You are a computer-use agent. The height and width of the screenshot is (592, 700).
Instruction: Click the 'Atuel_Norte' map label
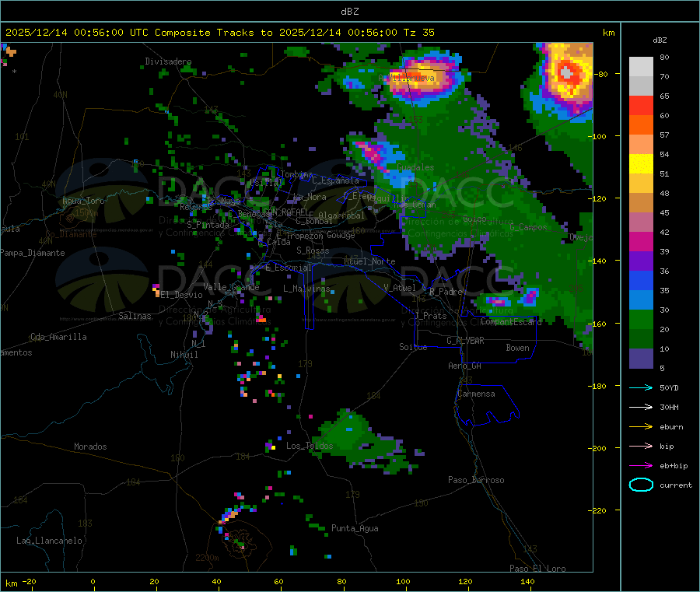[369, 261]
